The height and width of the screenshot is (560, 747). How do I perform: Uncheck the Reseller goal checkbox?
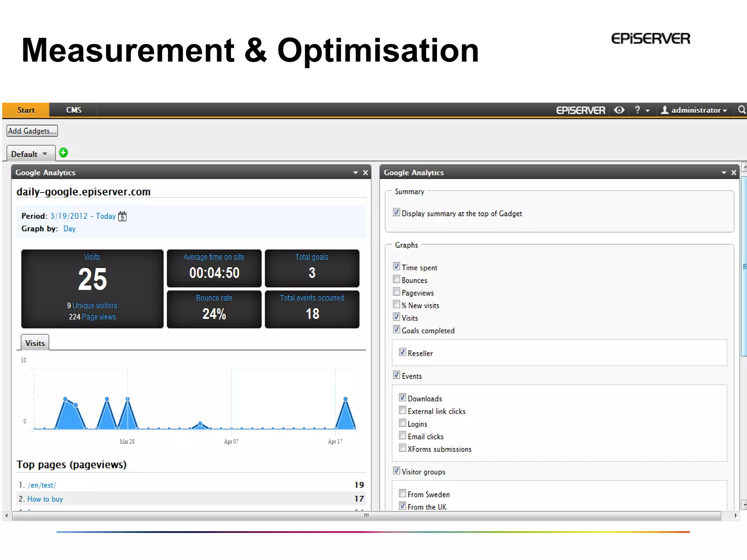point(402,352)
